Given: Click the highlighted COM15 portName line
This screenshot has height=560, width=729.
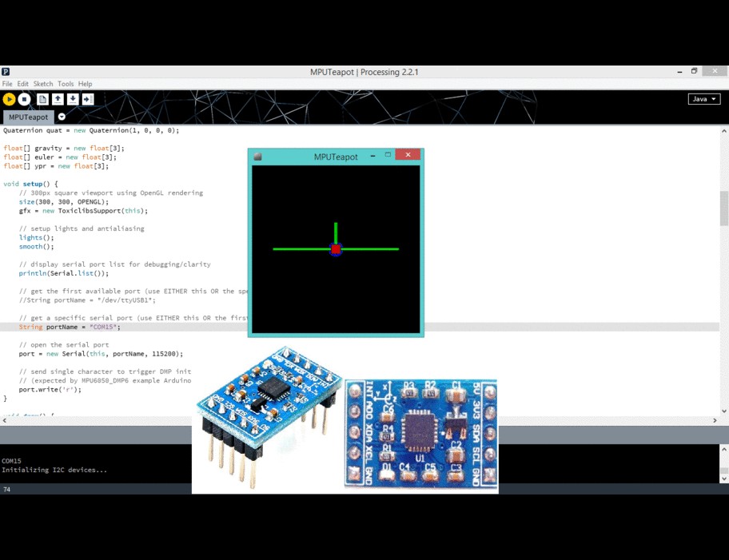Looking at the screenshot, I should pyautogui.click(x=80, y=326).
